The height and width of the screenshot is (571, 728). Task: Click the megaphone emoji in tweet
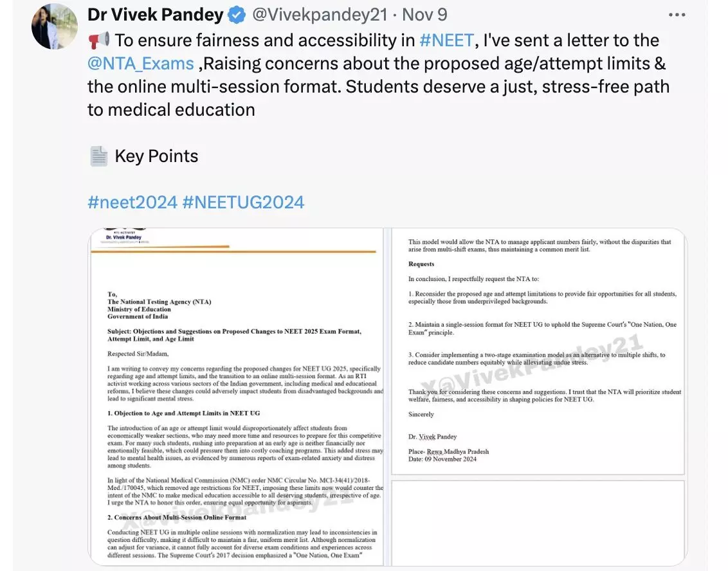pyautogui.click(x=98, y=41)
